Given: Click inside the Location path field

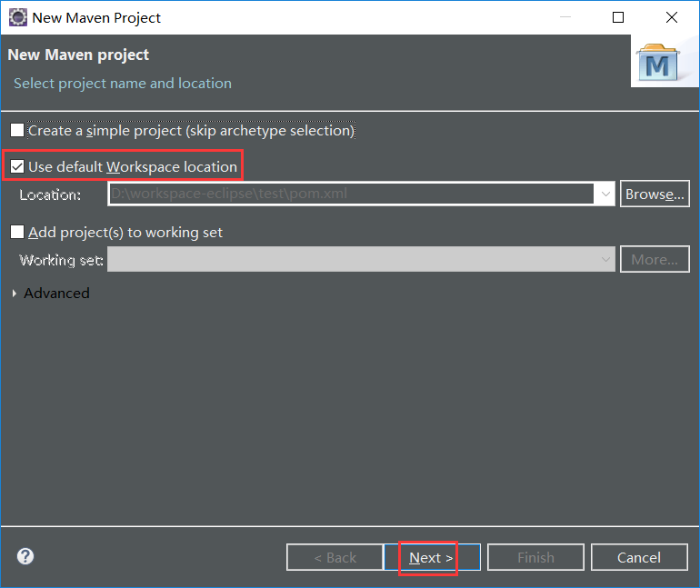Looking at the screenshot, I should (351, 194).
